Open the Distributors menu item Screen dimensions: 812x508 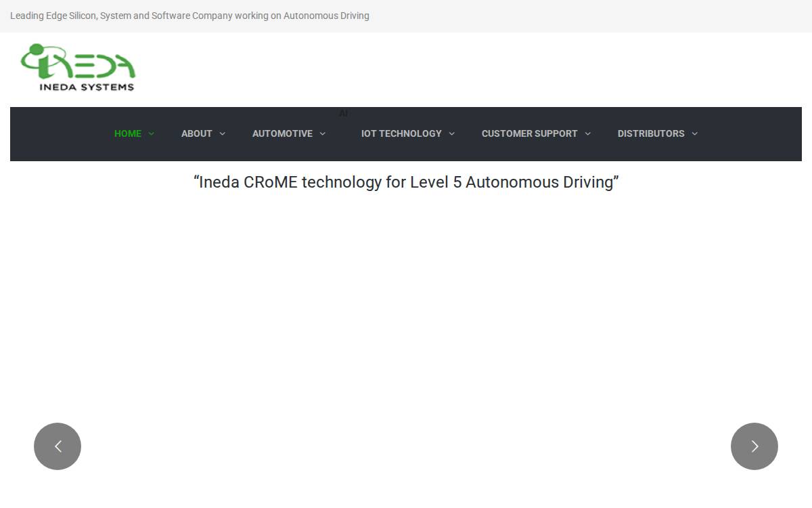click(651, 133)
